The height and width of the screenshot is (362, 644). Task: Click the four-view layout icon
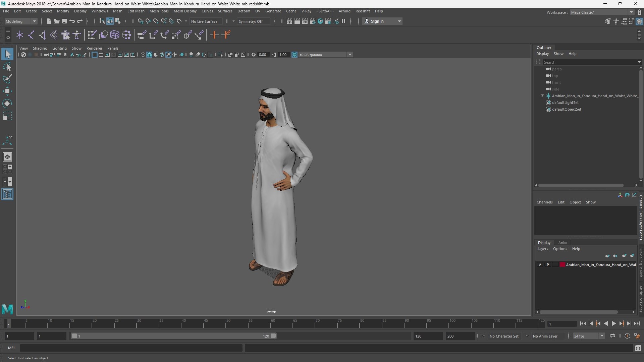tap(7, 169)
